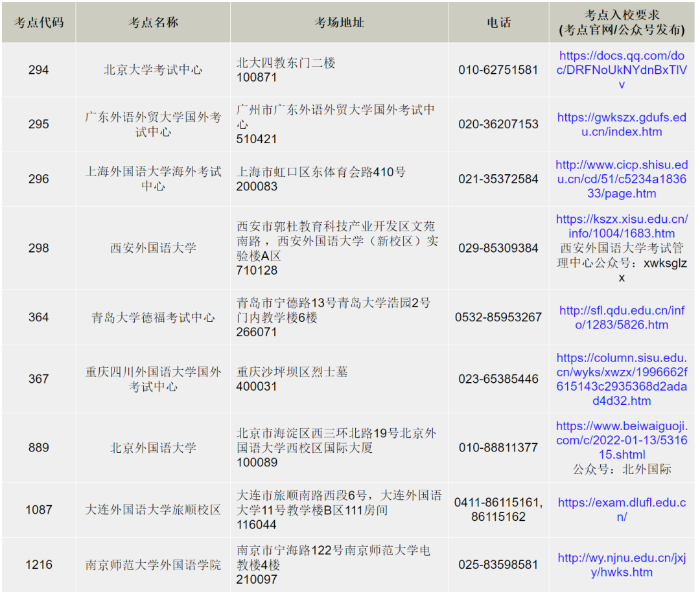Click the text 公众号：北外国际
Viewport: 700px width, 594px height.
622,469
